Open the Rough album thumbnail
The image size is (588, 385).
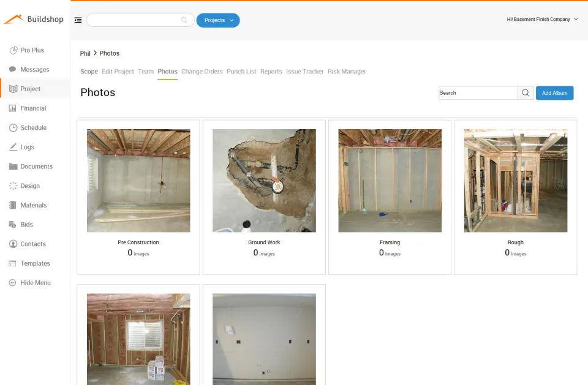click(x=516, y=181)
